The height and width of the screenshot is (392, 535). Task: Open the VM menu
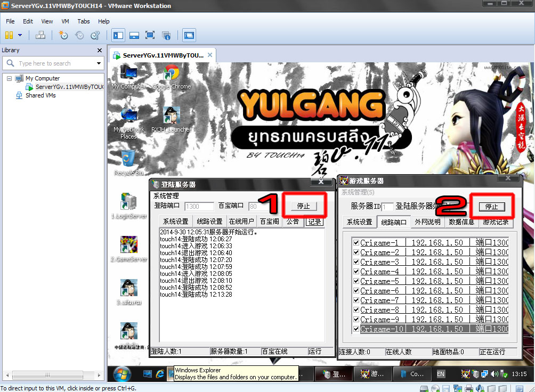point(65,21)
